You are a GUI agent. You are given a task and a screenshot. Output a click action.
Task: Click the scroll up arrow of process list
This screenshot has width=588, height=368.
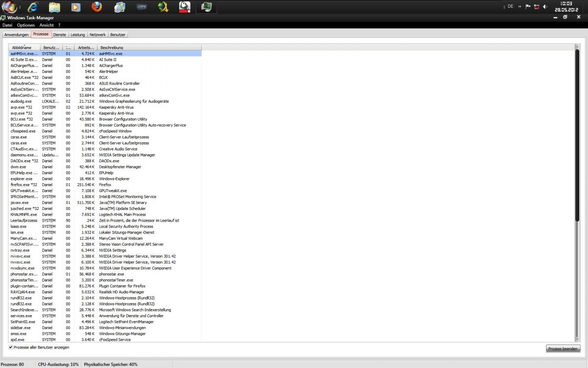pyautogui.click(x=577, y=47)
